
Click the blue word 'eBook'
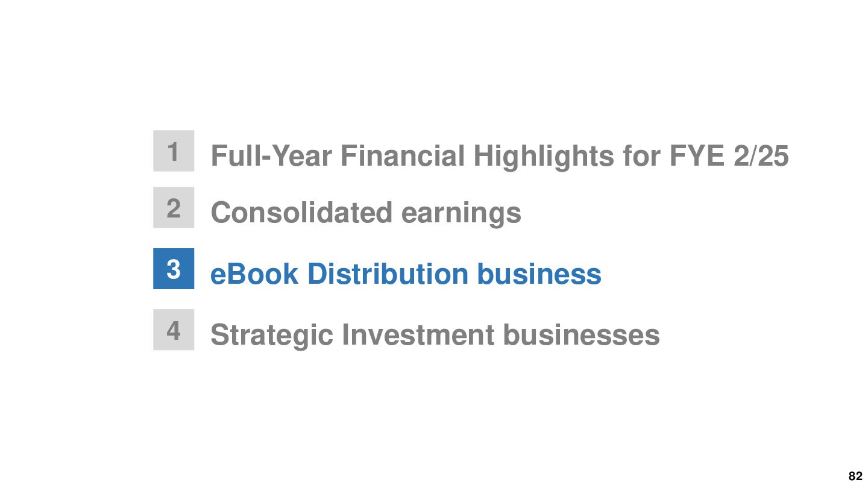254,274
